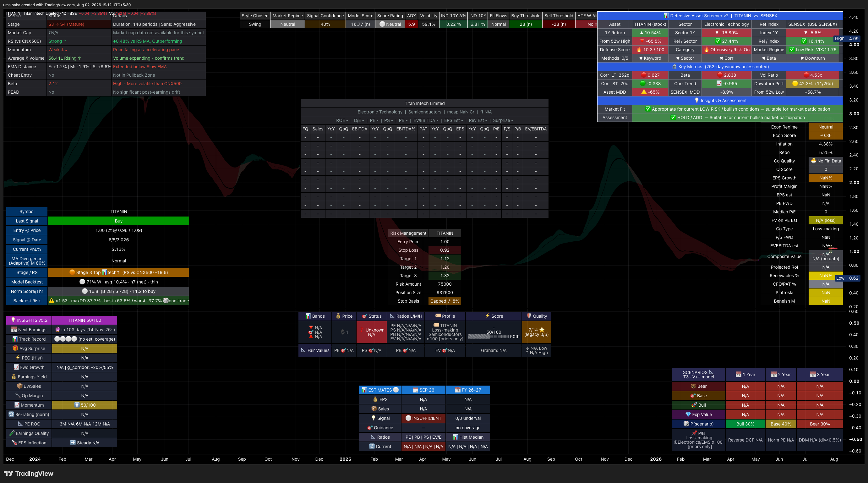This screenshot has width=868, height=483.
Task: Click the warning triangle in the Backtest Risk row
Action: 51,301
